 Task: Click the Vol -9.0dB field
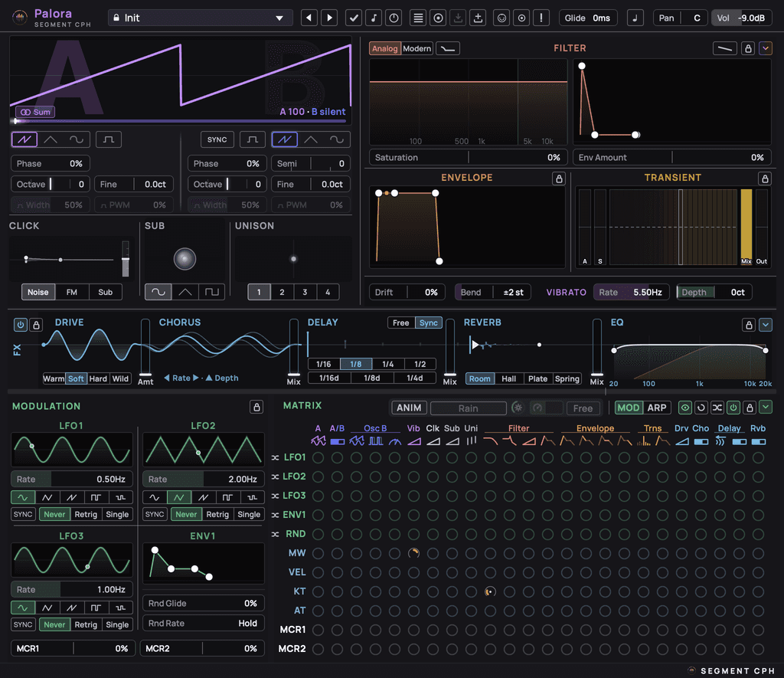(741, 18)
